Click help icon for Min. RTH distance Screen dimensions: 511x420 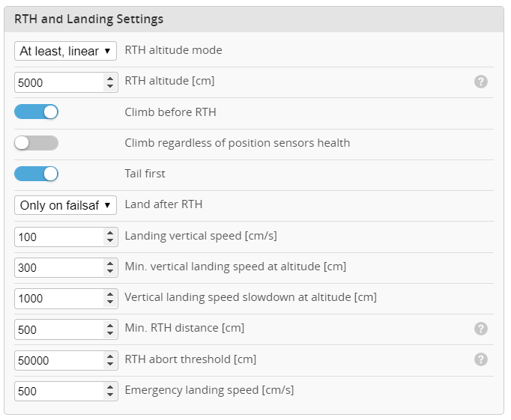click(481, 329)
